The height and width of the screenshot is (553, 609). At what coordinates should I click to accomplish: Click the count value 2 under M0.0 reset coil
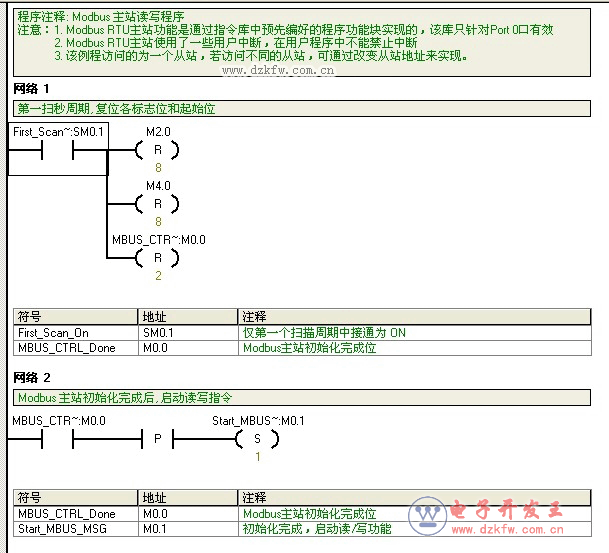click(x=157, y=276)
